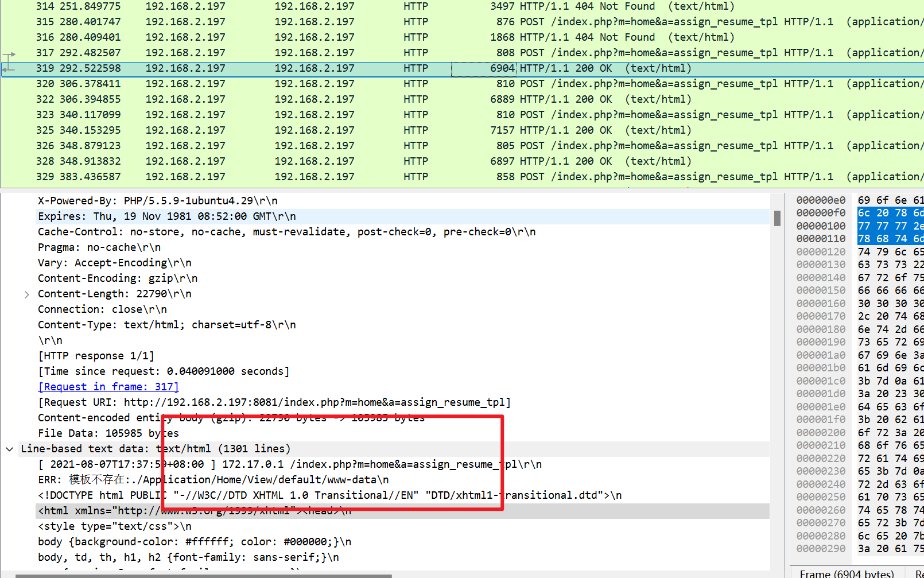Viewport: 924px width, 578px height.
Task: Select packet 314 in packet list
Action: [x=462, y=6]
